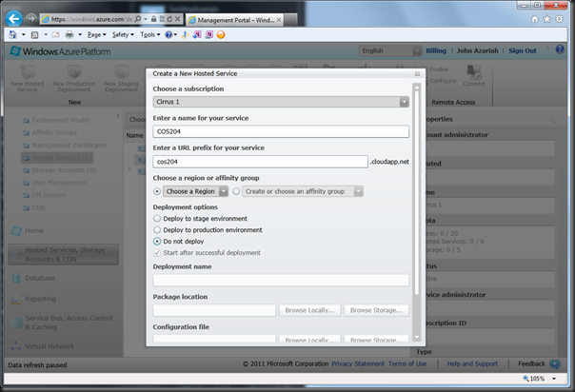
Task: Open the Tools menu
Action: 150,35
